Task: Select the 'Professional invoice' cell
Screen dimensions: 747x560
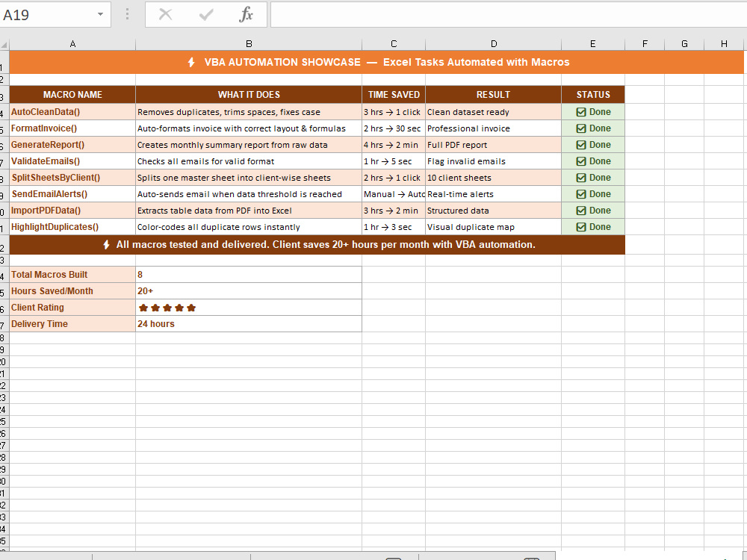Action: [494, 128]
